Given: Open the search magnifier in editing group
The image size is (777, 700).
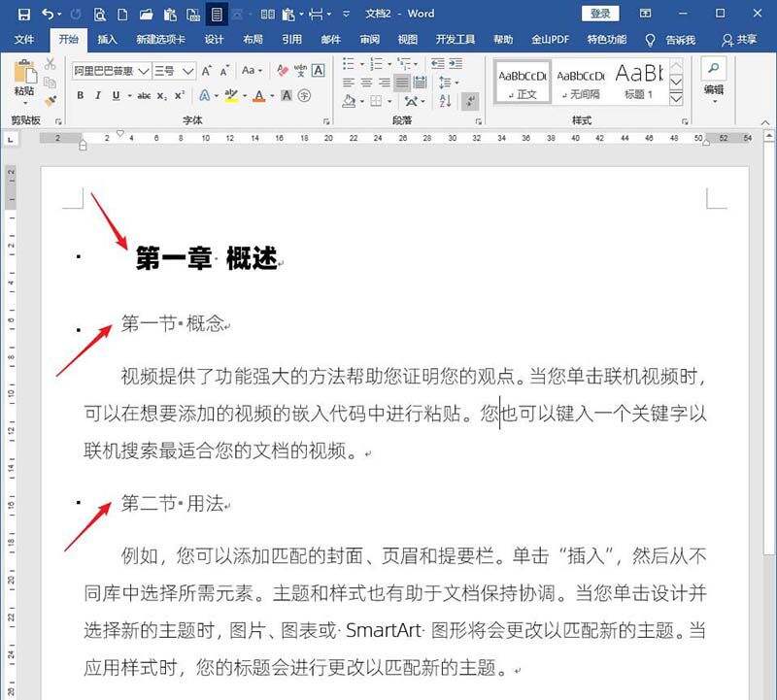Looking at the screenshot, I should coord(714,68).
